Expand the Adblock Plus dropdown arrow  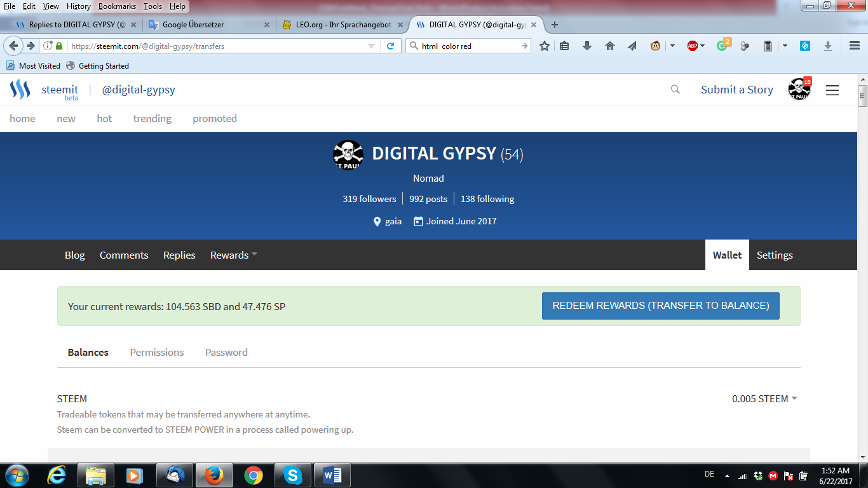coord(702,46)
